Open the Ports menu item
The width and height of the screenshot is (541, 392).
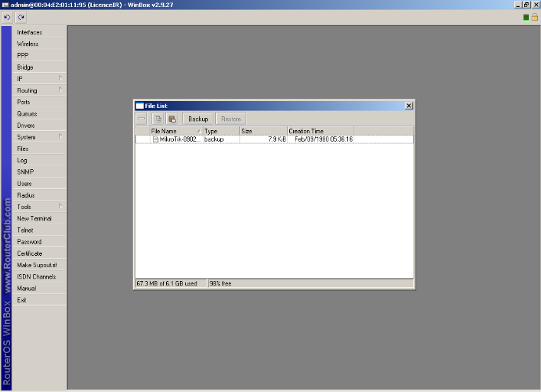(x=39, y=102)
